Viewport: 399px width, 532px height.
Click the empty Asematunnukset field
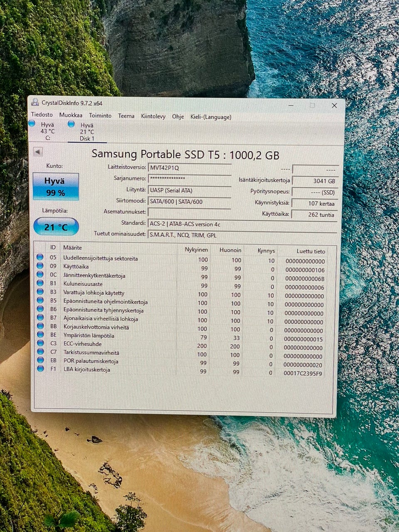click(x=190, y=212)
